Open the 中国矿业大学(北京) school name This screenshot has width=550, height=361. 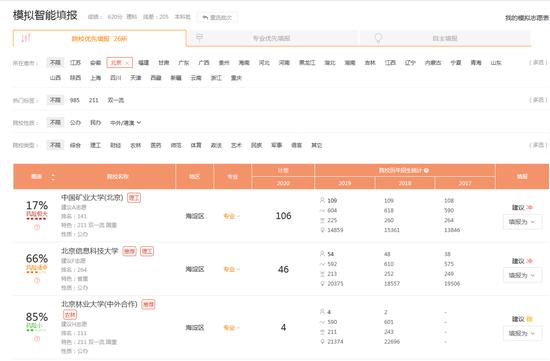click(x=92, y=198)
